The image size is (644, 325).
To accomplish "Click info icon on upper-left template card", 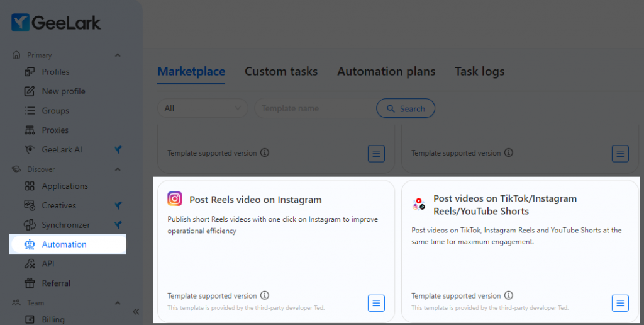I will 265,152.
